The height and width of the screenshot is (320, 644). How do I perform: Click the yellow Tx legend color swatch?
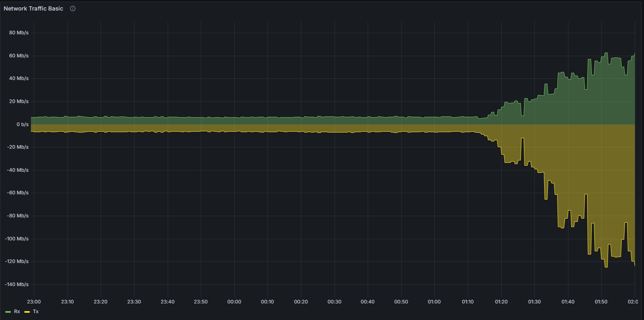point(27,312)
